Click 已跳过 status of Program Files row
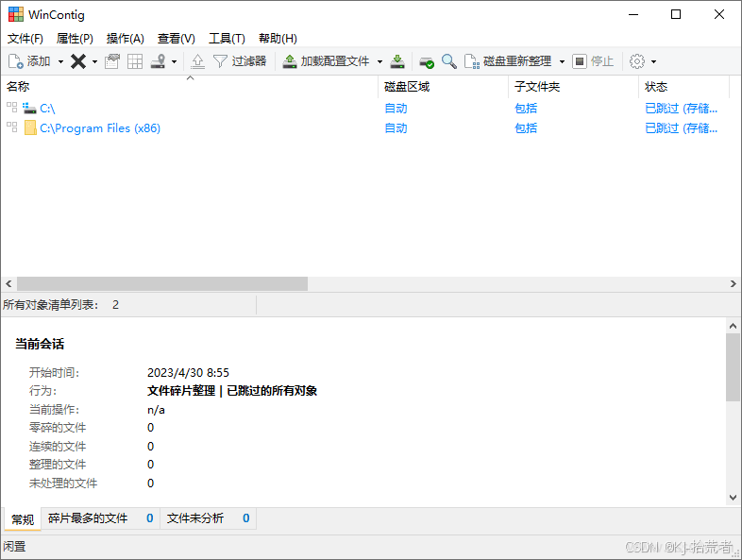742x560 pixels. click(x=681, y=128)
